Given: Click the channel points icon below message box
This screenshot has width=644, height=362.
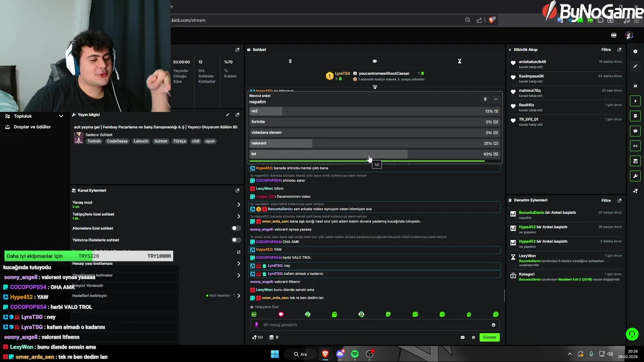Looking at the screenshot, I should tap(257, 337).
